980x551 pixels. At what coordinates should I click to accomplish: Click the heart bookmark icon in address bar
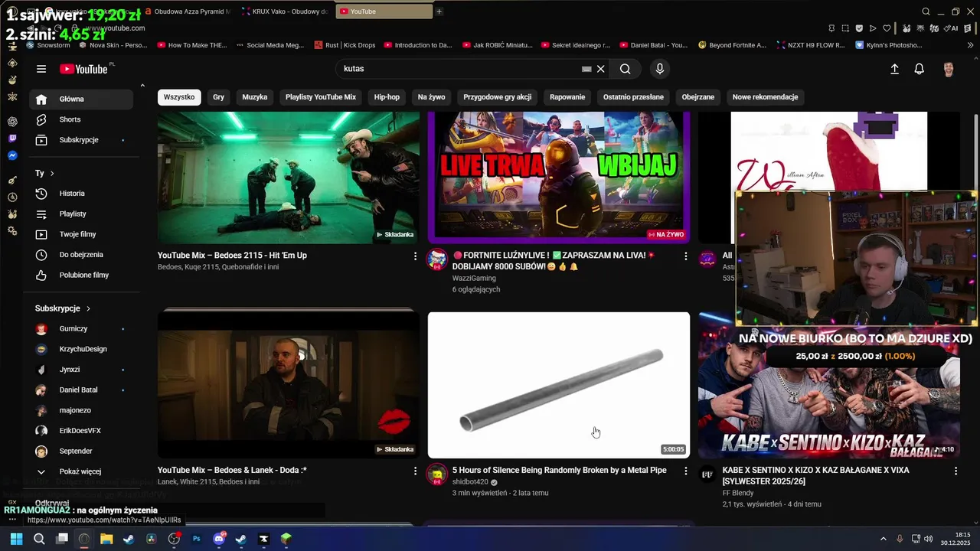click(887, 28)
